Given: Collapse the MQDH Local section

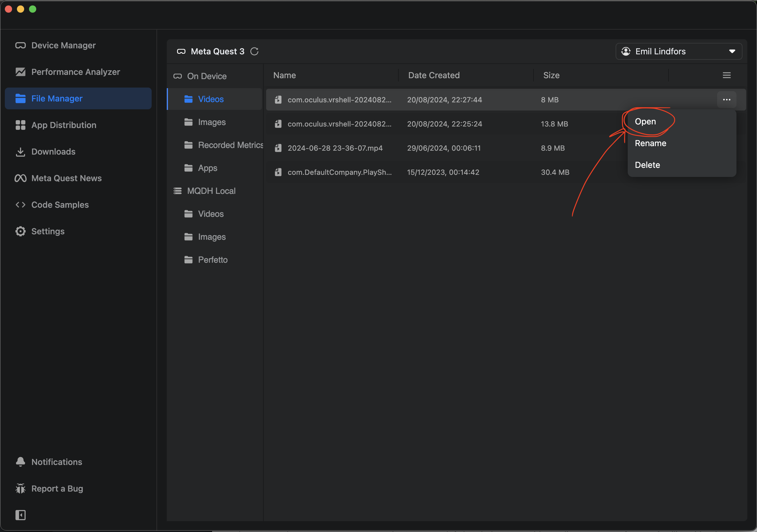Looking at the screenshot, I should pos(211,191).
